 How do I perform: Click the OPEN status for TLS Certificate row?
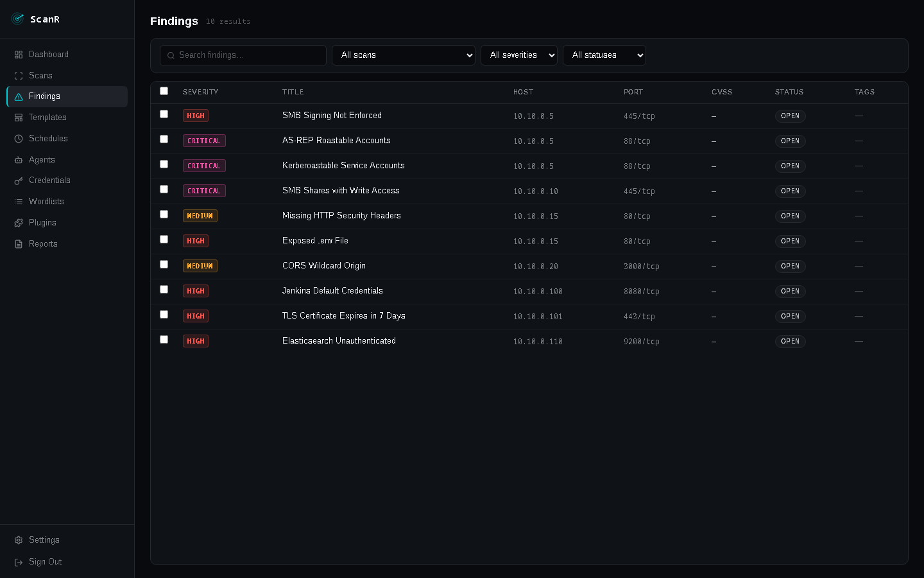click(790, 316)
